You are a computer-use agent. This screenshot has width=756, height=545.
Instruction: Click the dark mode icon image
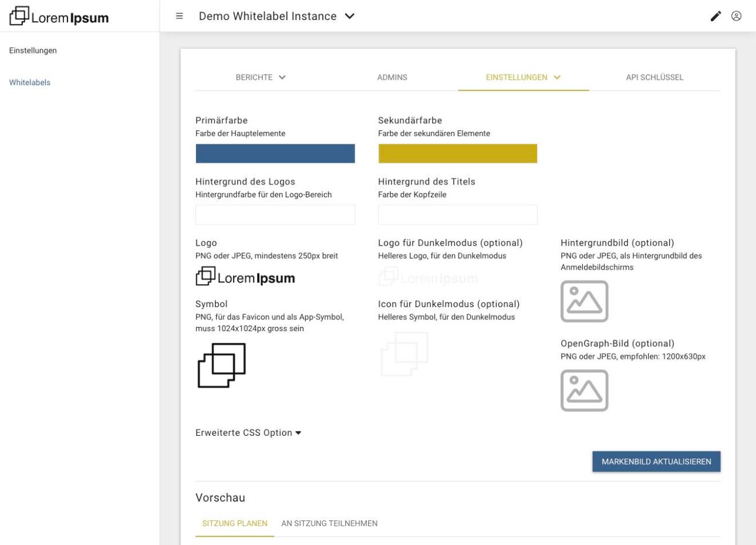point(404,354)
